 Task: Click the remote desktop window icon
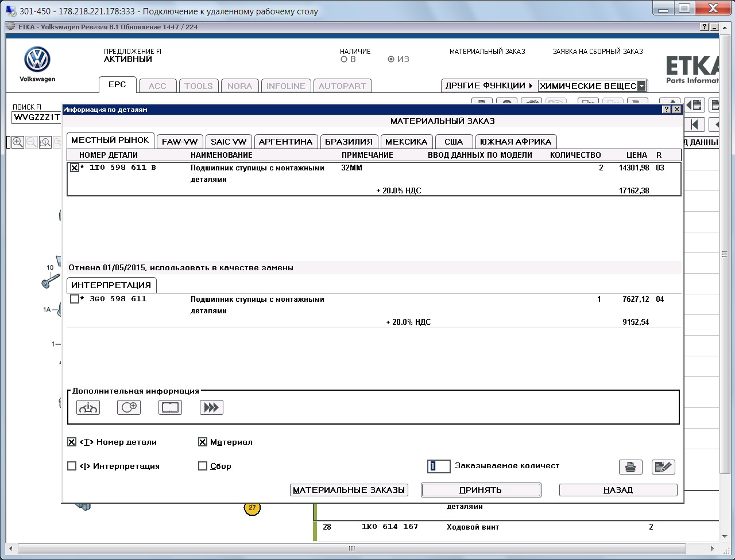click(x=11, y=10)
